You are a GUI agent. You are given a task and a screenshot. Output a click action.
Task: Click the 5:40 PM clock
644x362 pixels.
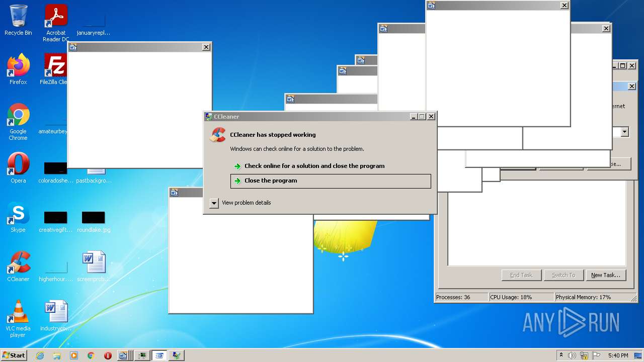(618, 355)
